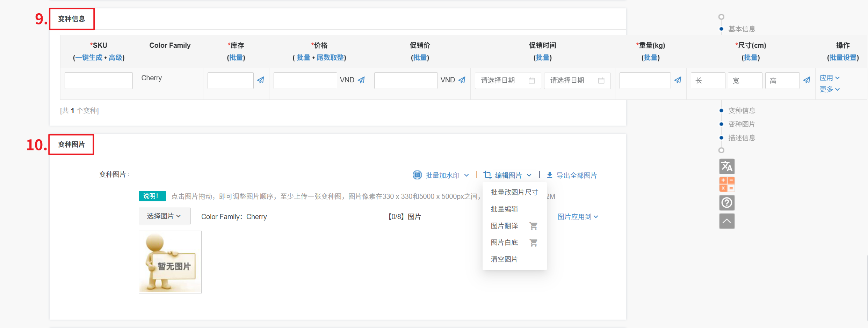The height and width of the screenshot is (328, 868).
Task: Click the back-to-top arrow icon
Action: (727, 221)
